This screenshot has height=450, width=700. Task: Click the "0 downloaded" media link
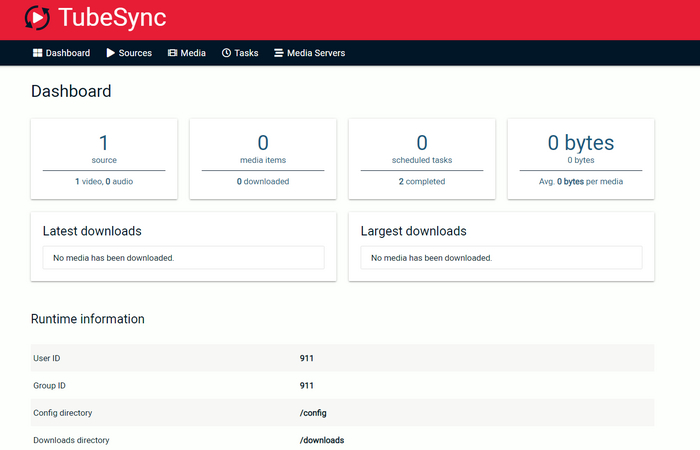(x=263, y=182)
